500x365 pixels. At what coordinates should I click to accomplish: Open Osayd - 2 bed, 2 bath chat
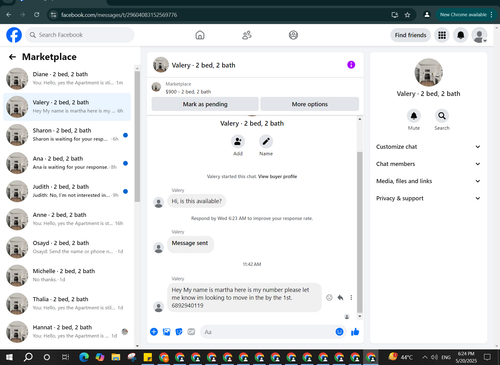tap(67, 247)
